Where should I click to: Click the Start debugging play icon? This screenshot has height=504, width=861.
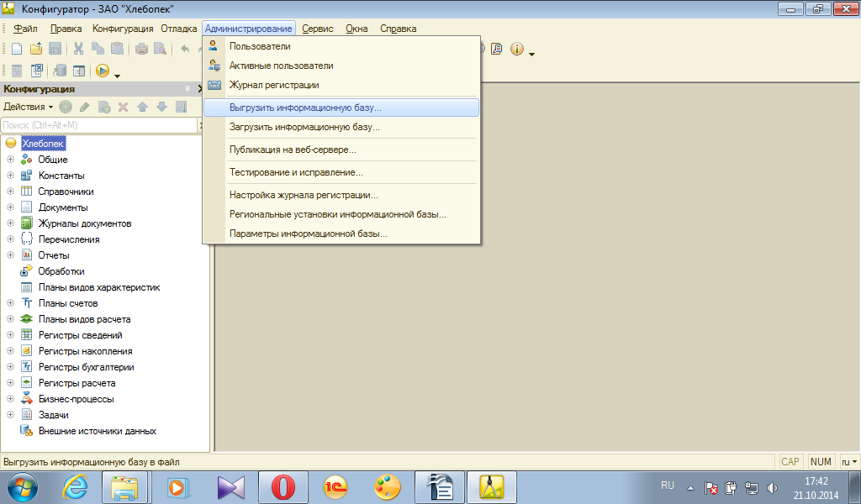102,71
